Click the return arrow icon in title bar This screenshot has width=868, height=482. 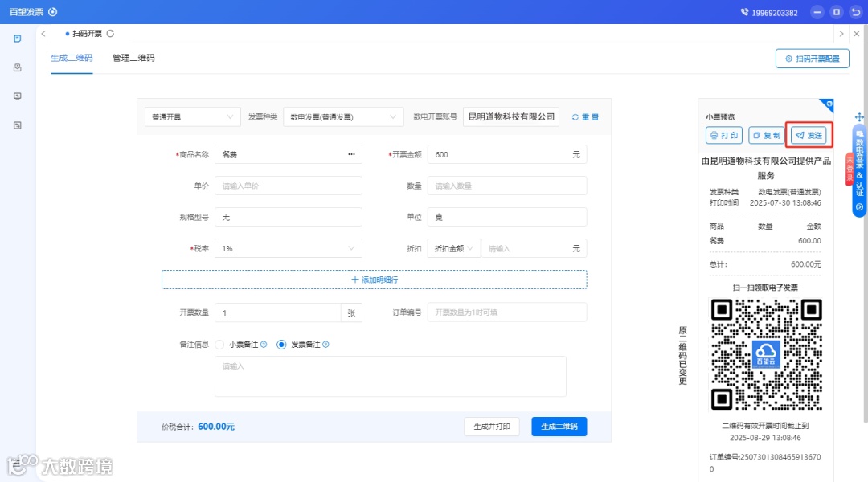[856, 11]
